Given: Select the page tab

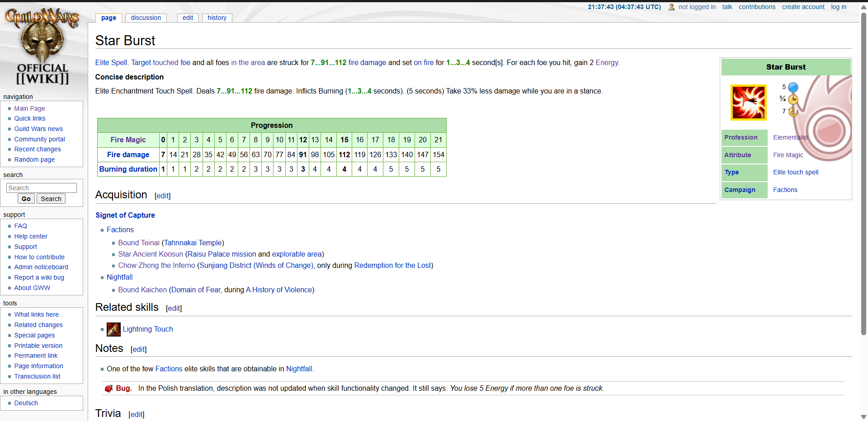Looking at the screenshot, I should pyautogui.click(x=108, y=18).
